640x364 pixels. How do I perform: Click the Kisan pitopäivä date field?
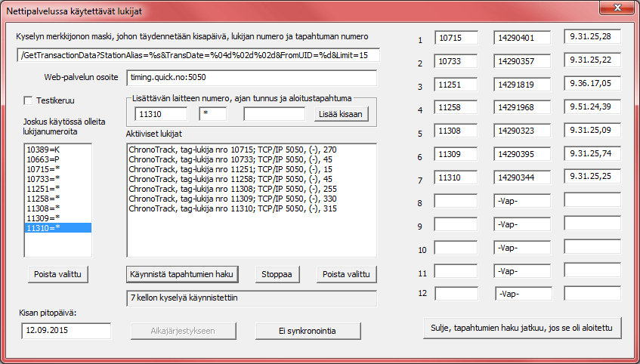(x=66, y=331)
